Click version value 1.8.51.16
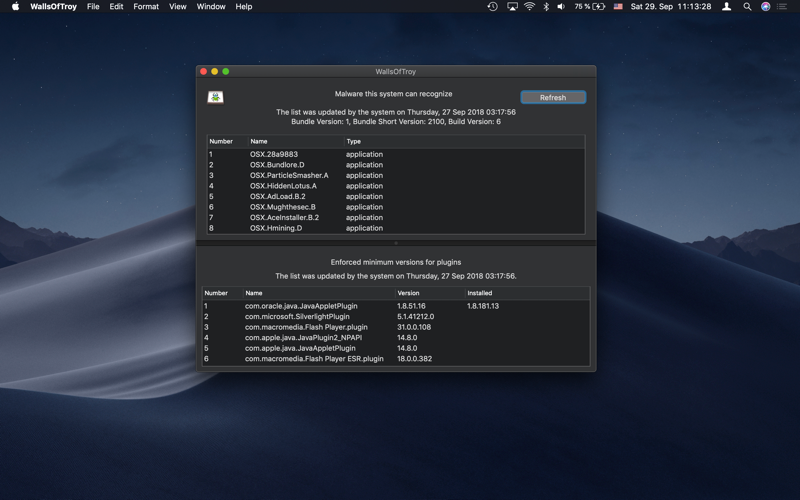Image resolution: width=800 pixels, height=500 pixels. click(411, 306)
